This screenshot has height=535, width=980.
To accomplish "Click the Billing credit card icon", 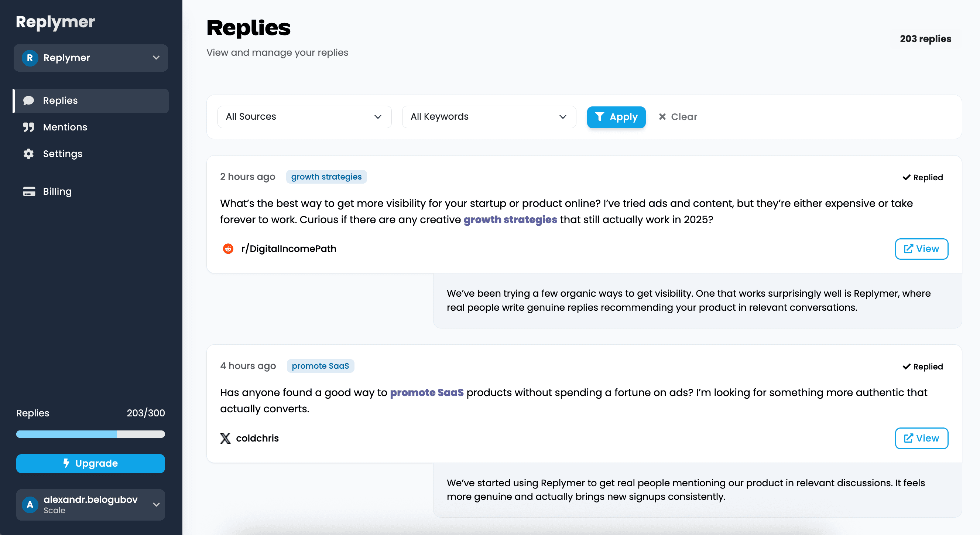I will (29, 191).
